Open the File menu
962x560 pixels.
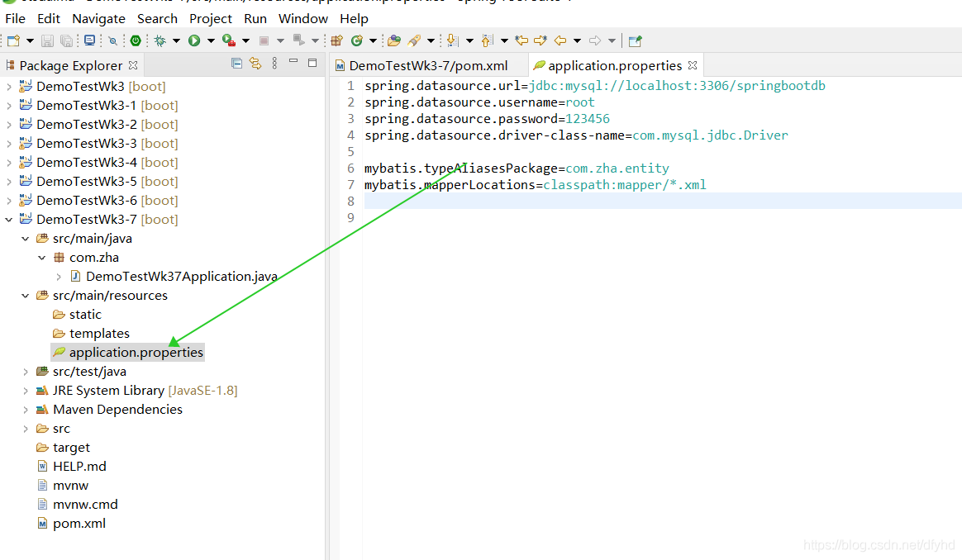click(x=16, y=19)
